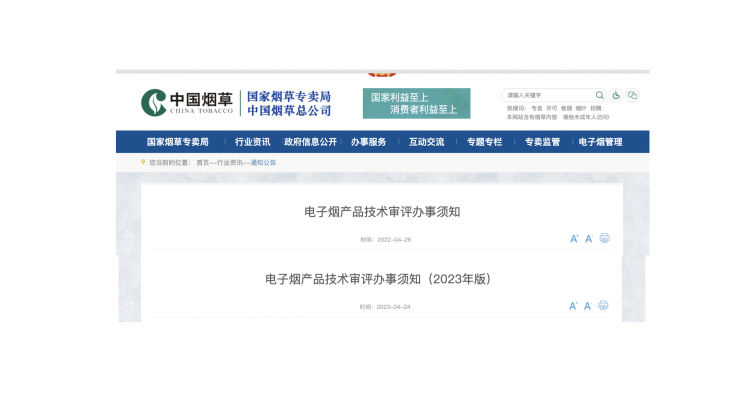
Task: Click the 本网站含有烟草内容 notice text
Action: [532, 117]
